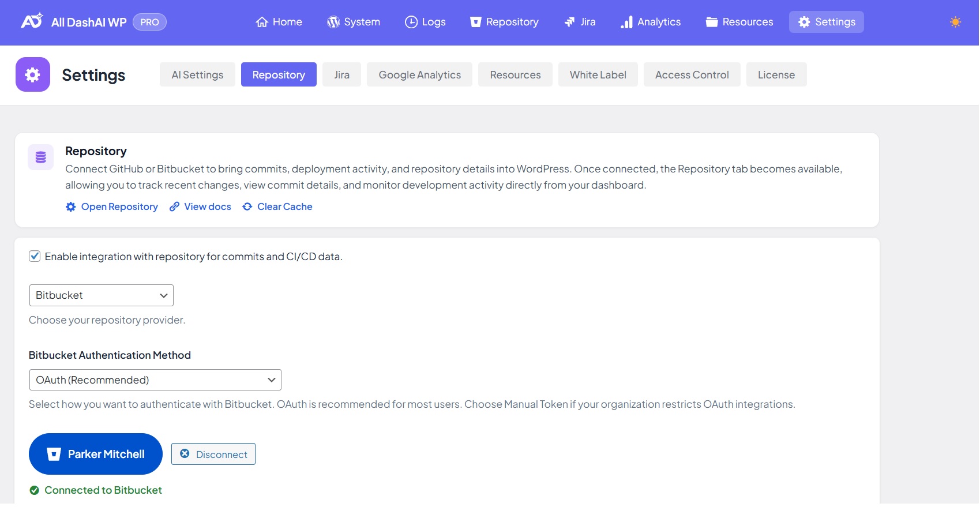980x507 pixels.
Task: Click the Disconnect button
Action: click(213, 454)
